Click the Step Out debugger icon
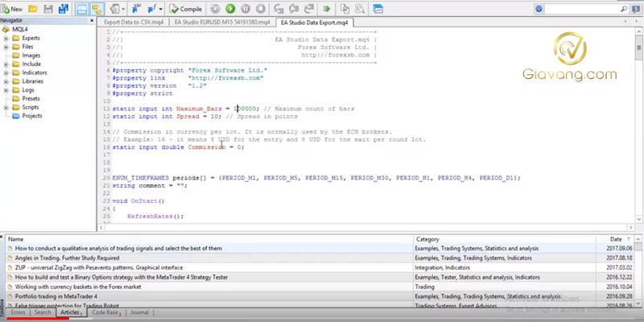The height and width of the screenshot is (322, 644). click(x=308, y=9)
